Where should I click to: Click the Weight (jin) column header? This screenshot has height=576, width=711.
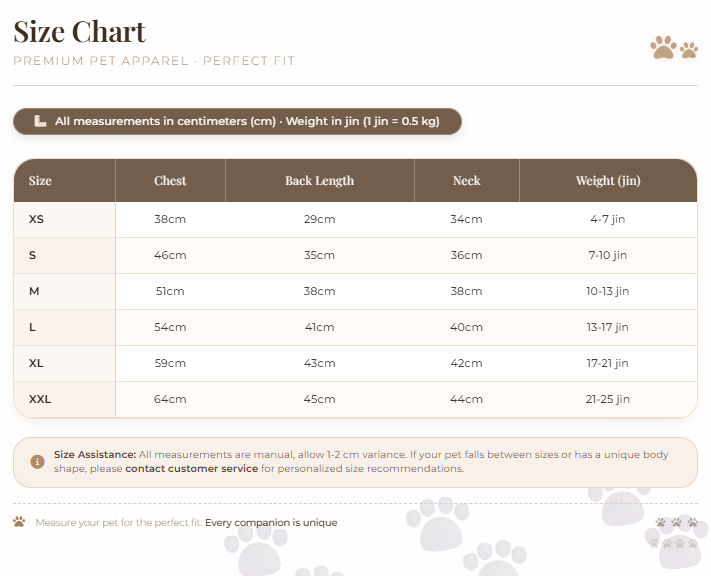[x=608, y=181]
